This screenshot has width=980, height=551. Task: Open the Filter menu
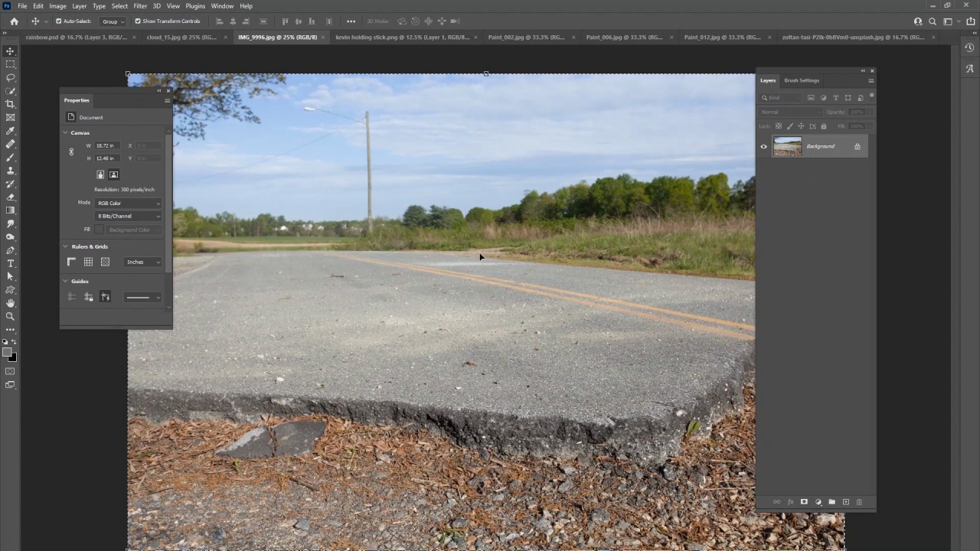coord(140,6)
